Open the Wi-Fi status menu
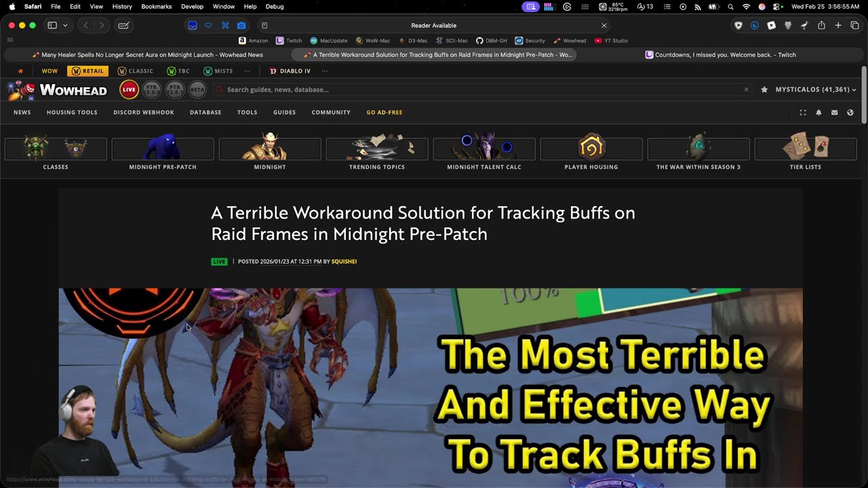The image size is (868, 488). pyautogui.click(x=747, y=6)
